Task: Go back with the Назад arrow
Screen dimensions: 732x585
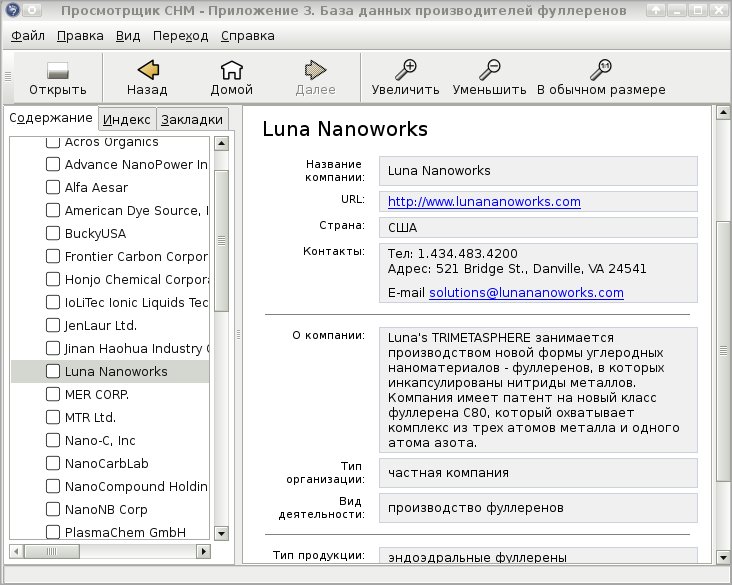Action: (x=148, y=70)
